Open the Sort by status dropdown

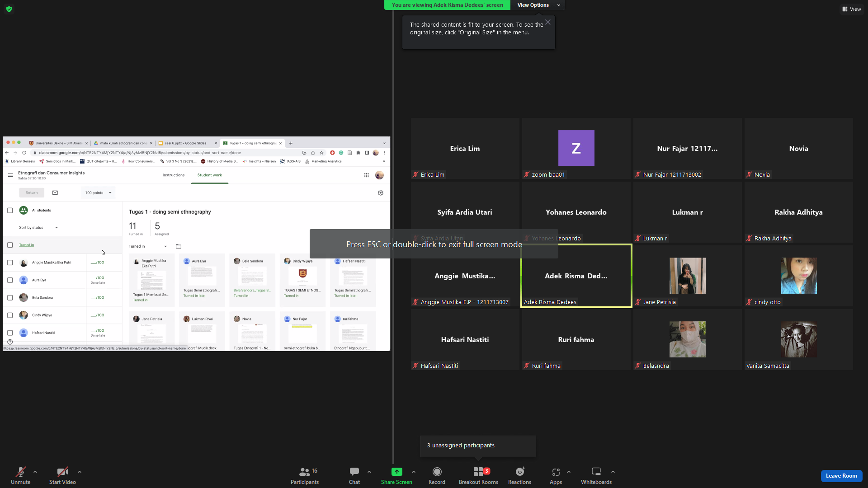[x=38, y=228]
